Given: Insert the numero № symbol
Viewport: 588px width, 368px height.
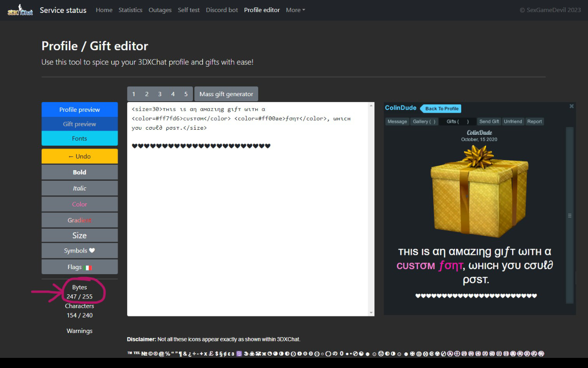Looking at the screenshot, I should pos(144,353).
